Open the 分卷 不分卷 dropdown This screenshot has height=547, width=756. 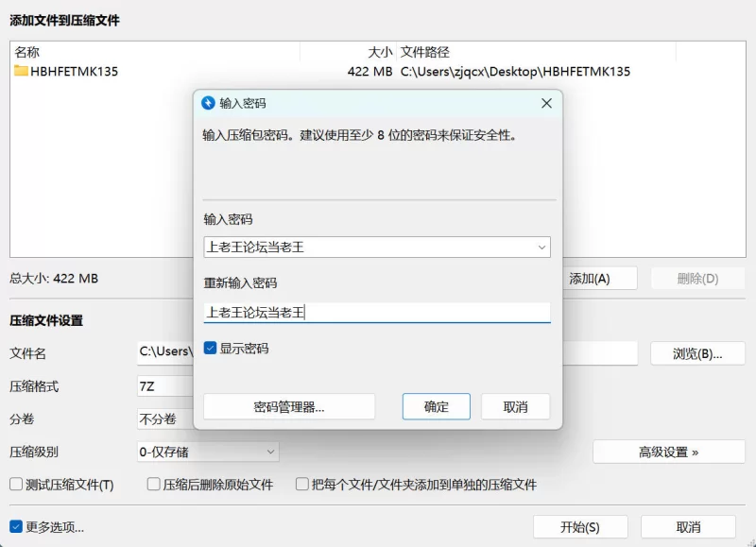point(165,419)
